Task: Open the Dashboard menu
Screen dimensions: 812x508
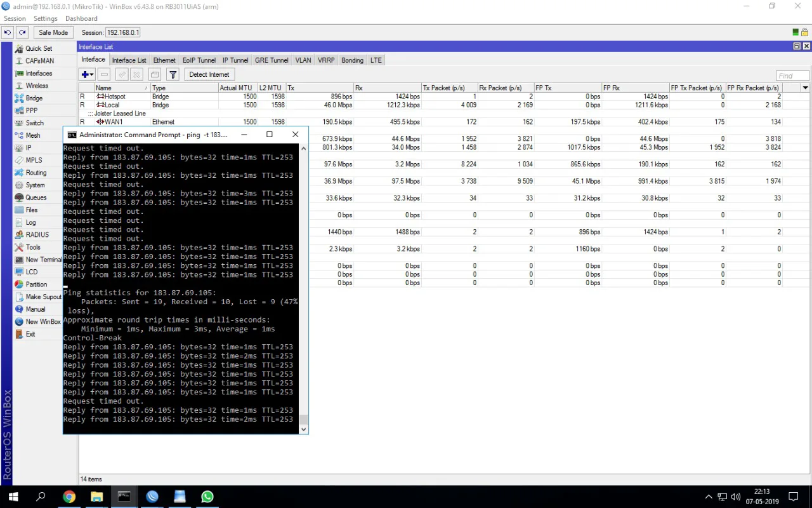Action: click(x=81, y=18)
